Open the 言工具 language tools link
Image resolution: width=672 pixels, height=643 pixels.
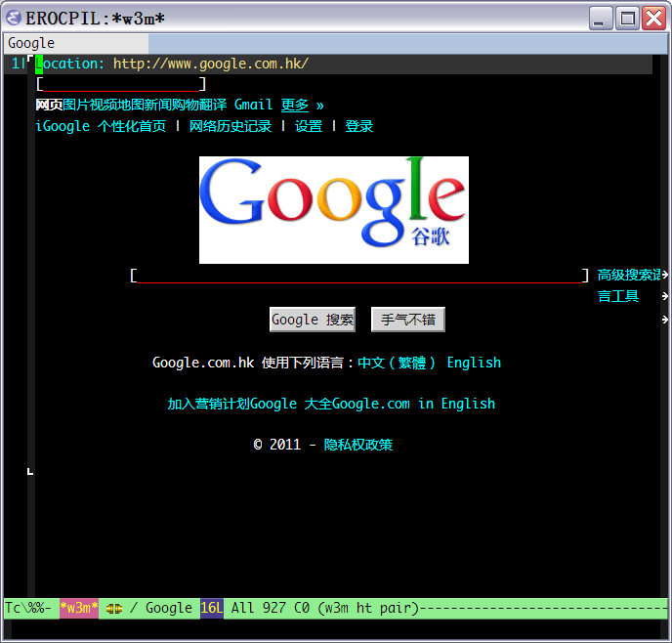pyautogui.click(x=618, y=296)
